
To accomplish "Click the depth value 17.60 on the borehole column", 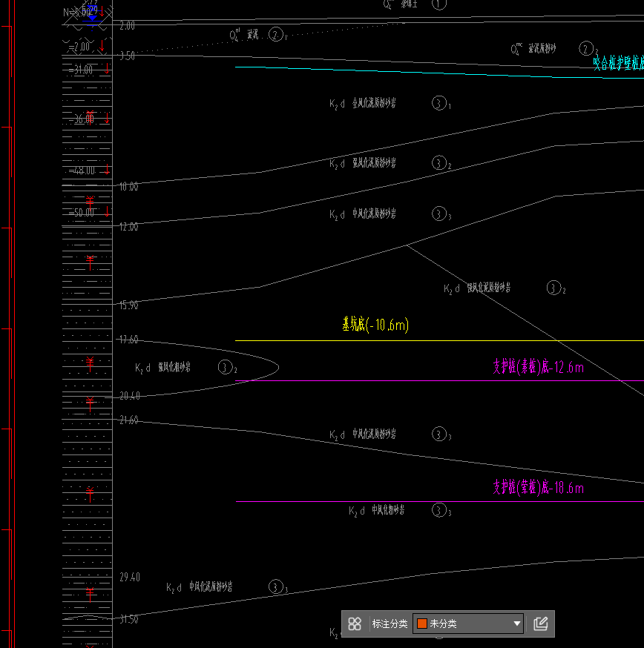I will click(x=128, y=340).
